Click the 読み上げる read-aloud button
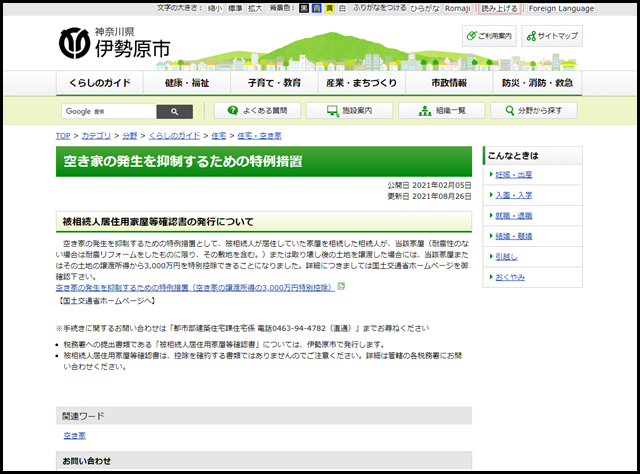Viewport: 640px width, 474px height. pos(499,8)
